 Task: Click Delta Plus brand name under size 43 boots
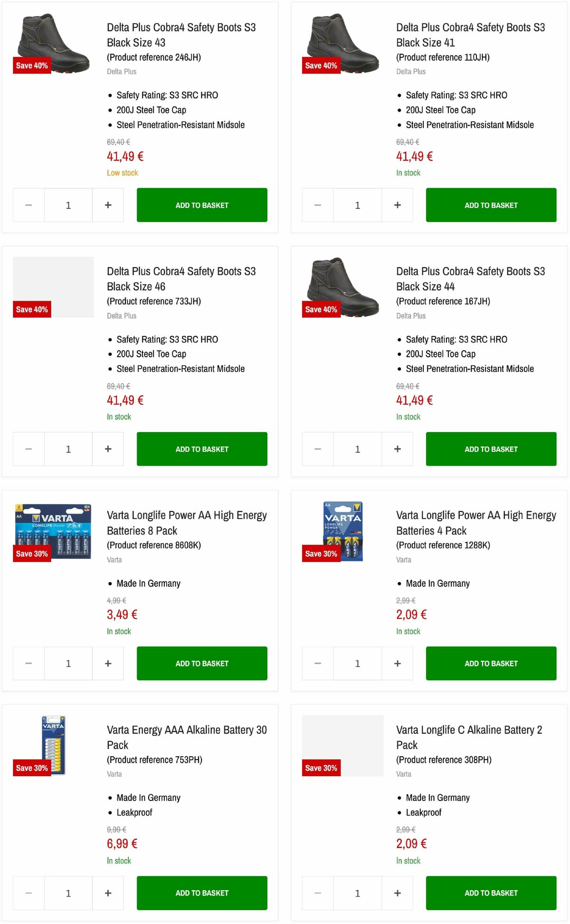point(121,71)
